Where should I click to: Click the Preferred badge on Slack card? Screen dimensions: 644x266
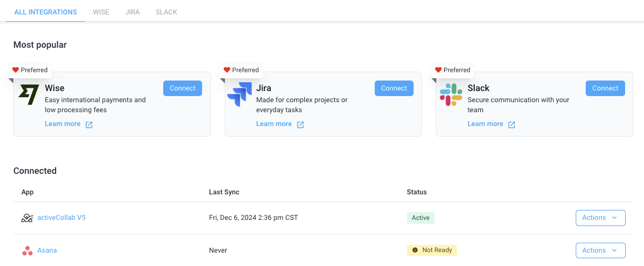(x=452, y=70)
